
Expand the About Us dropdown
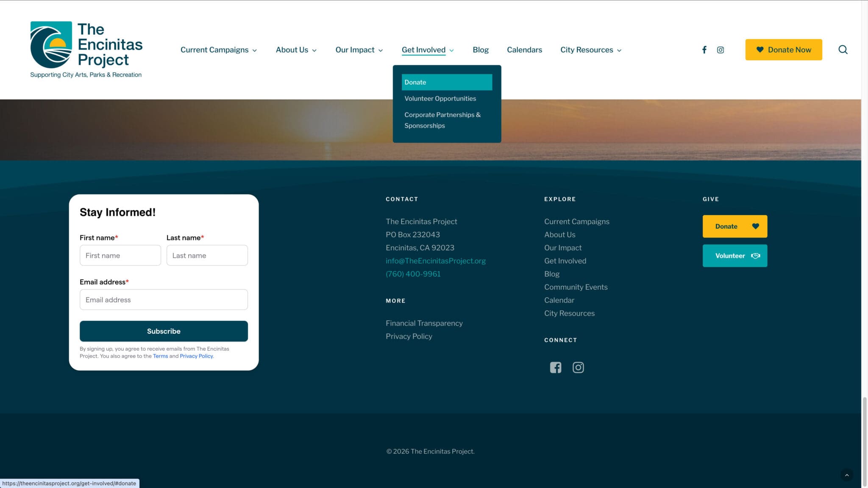pyautogui.click(x=296, y=50)
